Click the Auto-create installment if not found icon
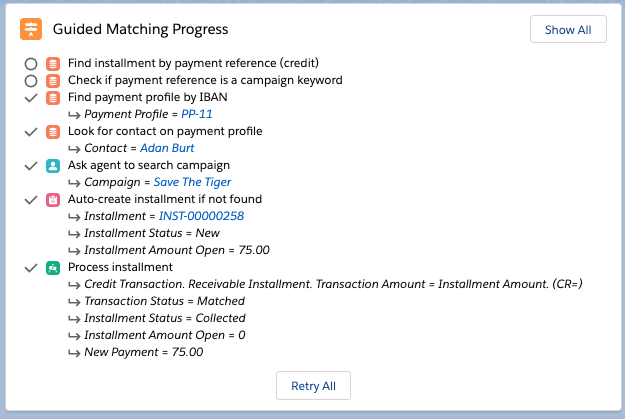625x419 pixels. click(x=53, y=199)
